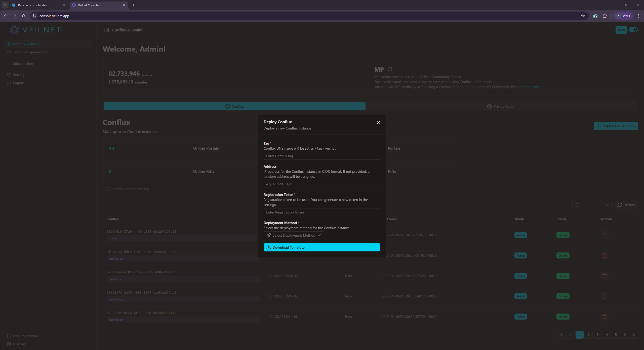
Task: Toggle dark mode with the moon switch
Action: click(x=634, y=30)
